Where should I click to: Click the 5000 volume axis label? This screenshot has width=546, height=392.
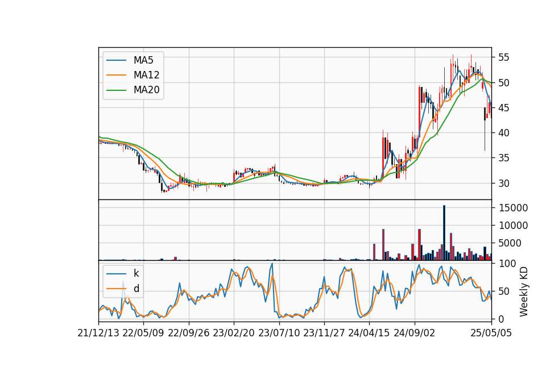tap(510, 243)
